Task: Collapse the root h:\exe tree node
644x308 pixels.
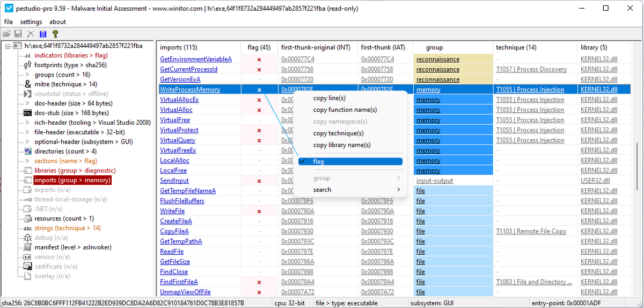Action: 8,46
